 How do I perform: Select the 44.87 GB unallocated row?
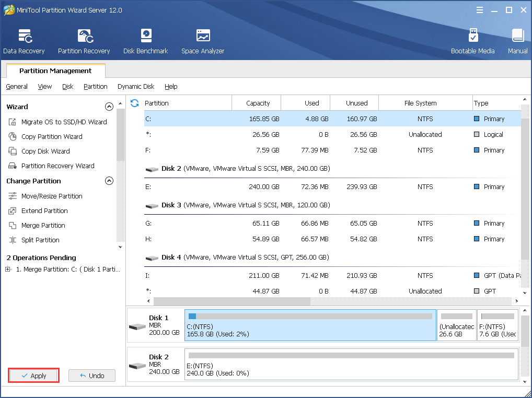(x=332, y=291)
